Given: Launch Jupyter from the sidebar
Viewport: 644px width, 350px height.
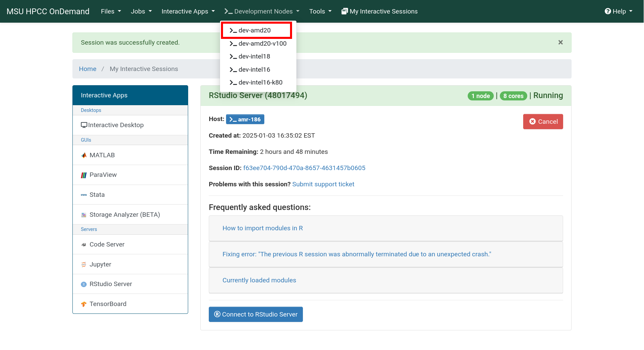Looking at the screenshot, I should tap(130, 264).
